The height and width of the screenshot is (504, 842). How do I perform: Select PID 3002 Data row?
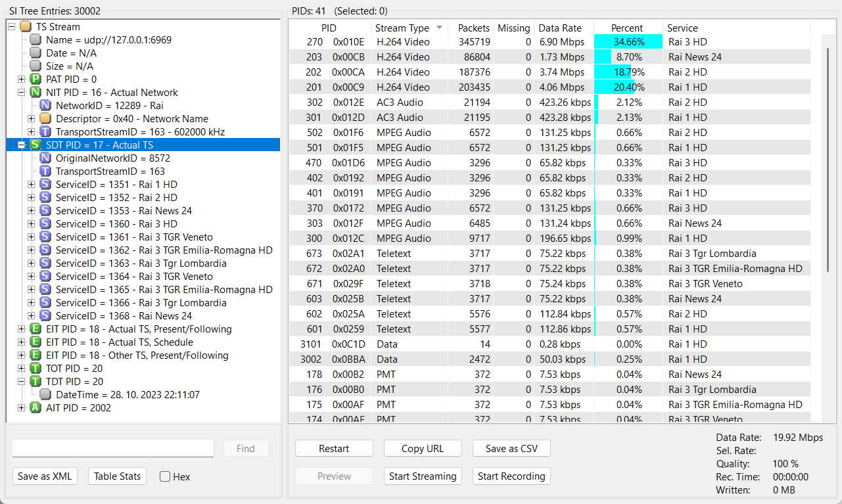pos(550,359)
